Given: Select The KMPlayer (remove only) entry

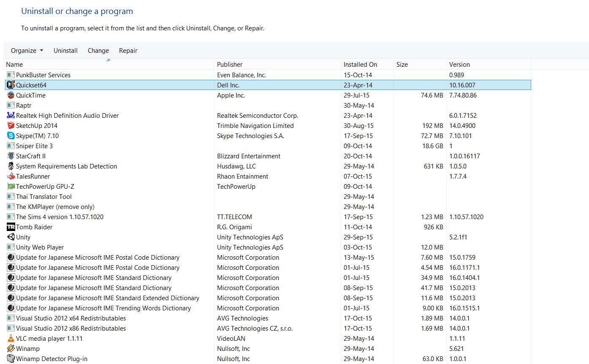Looking at the screenshot, I should coord(55,206).
